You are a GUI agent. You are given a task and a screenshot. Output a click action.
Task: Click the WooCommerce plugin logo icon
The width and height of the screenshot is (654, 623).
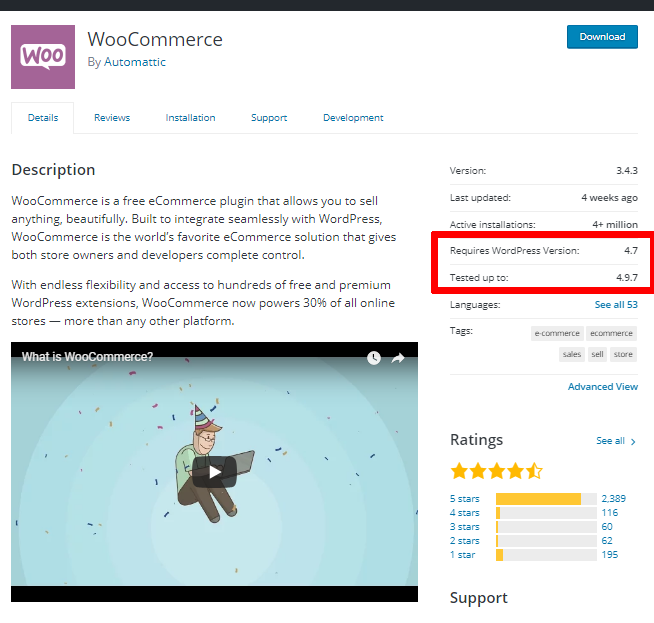tap(43, 57)
